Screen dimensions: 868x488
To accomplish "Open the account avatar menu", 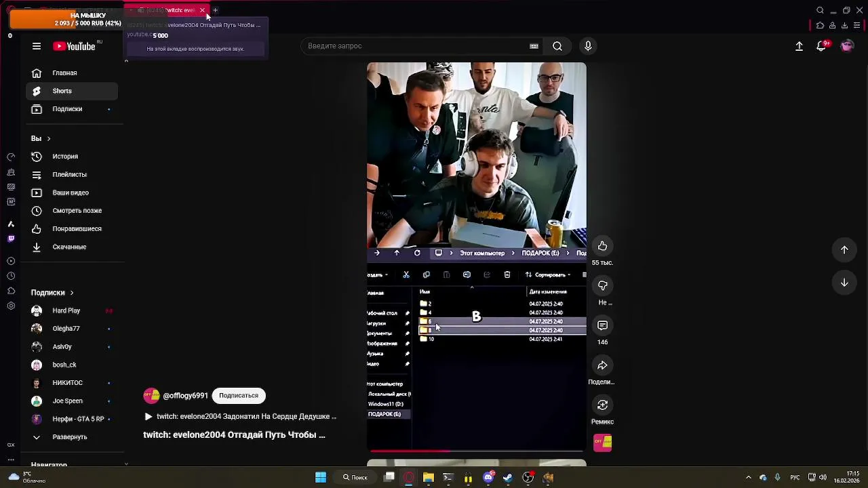I will [847, 46].
